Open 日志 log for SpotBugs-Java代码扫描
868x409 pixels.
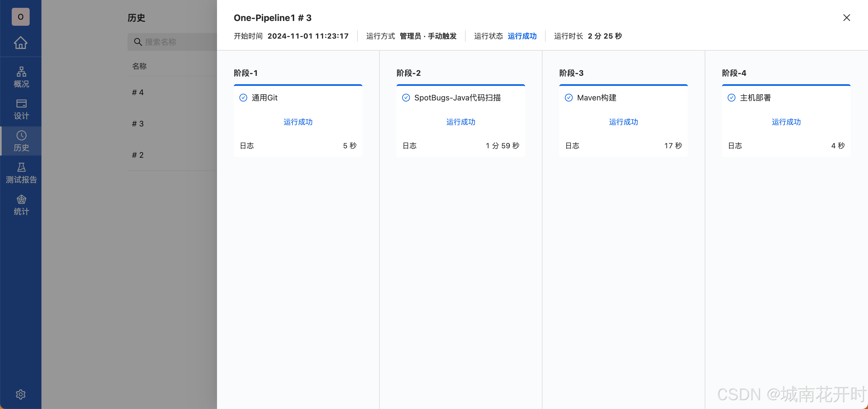click(409, 146)
